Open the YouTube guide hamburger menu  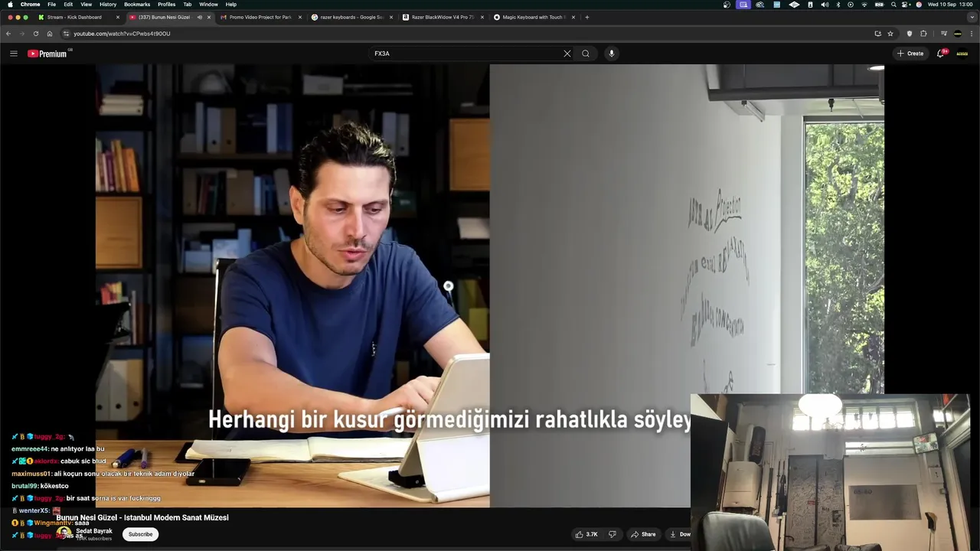(x=13, y=54)
